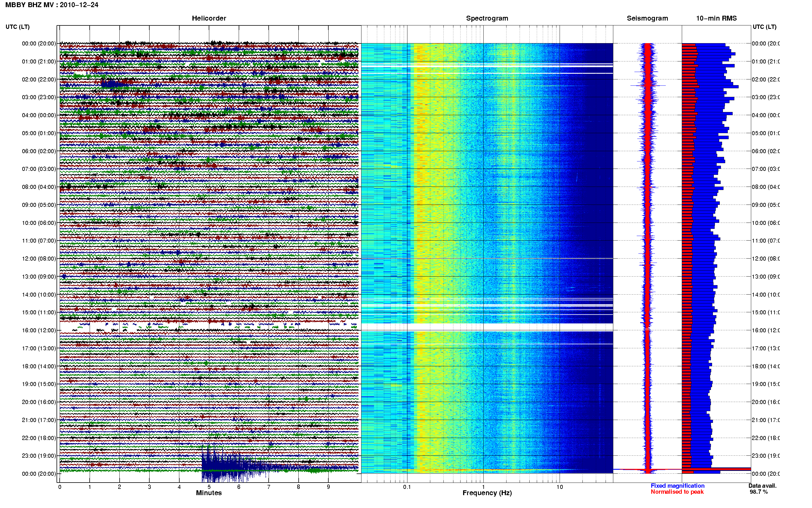The width and height of the screenshot is (812, 508).
Task: Click the 98.7 % data availability value
Action: click(759, 492)
